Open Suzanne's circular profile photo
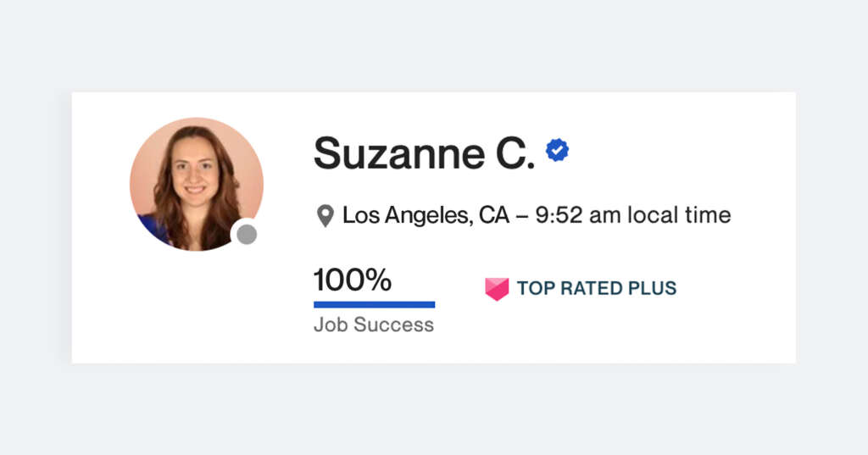The height and width of the screenshot is (455, 868). coord(196,184)
